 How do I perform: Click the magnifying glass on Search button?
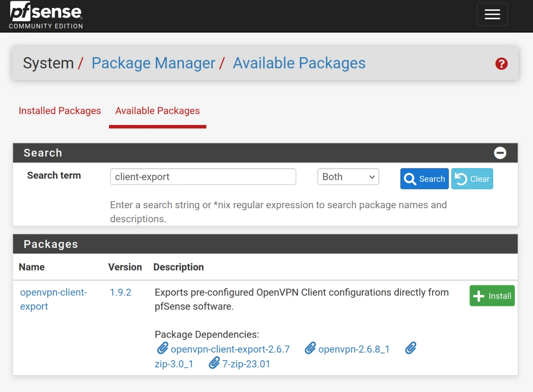click(410, 179)
